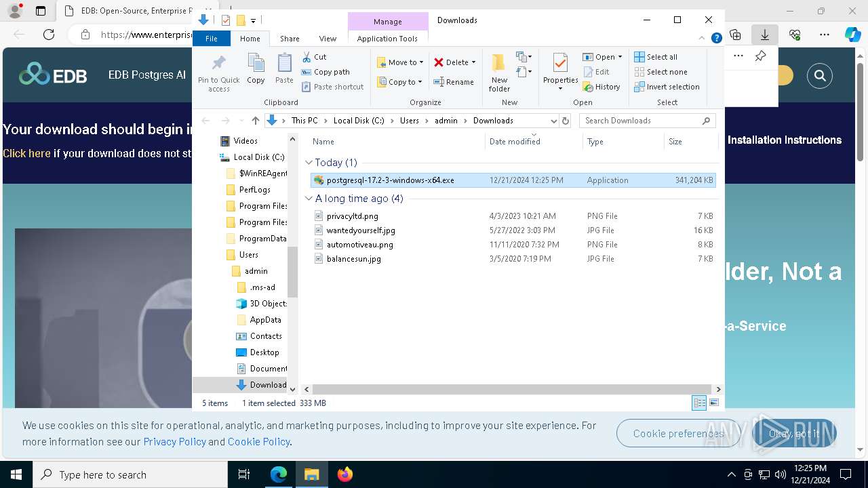This screenshot has height=488, width=868.
Task: Open Application Tools tab
Action: [x=387, y=39]
